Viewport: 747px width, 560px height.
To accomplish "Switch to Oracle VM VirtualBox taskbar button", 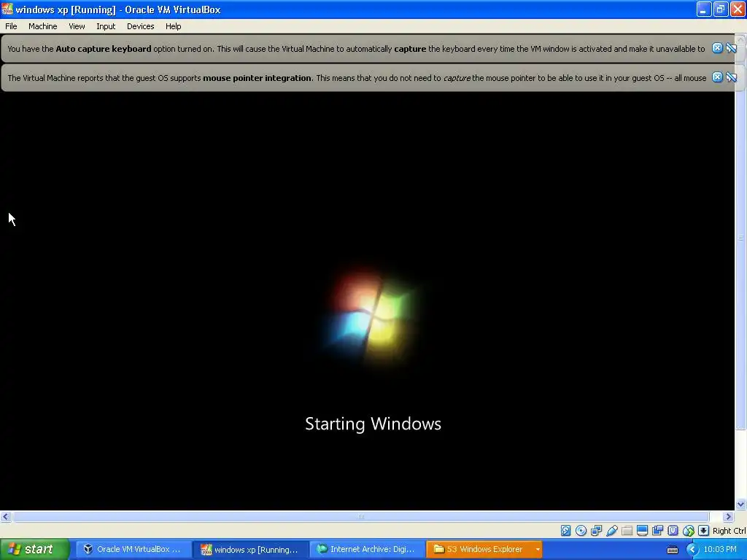I will [x=133, y=550].
